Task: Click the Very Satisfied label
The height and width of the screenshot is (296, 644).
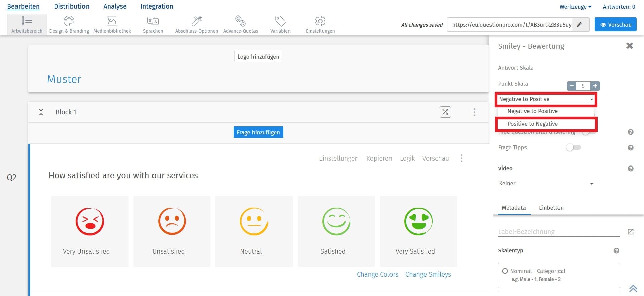Action: 415,251
